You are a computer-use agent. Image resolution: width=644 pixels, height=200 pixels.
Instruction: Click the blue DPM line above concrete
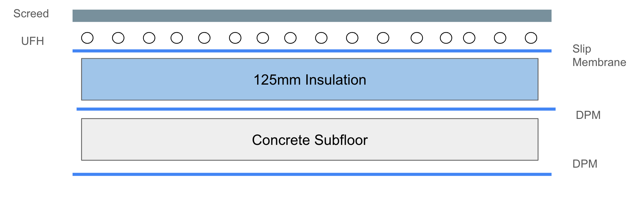[x=316, y=109]
